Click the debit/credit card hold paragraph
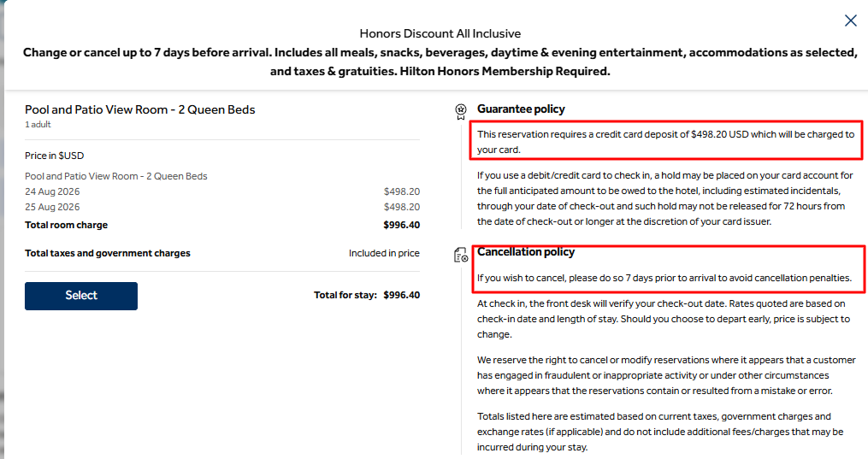This screenshot has height=459, width=868. tap(664, 198)
